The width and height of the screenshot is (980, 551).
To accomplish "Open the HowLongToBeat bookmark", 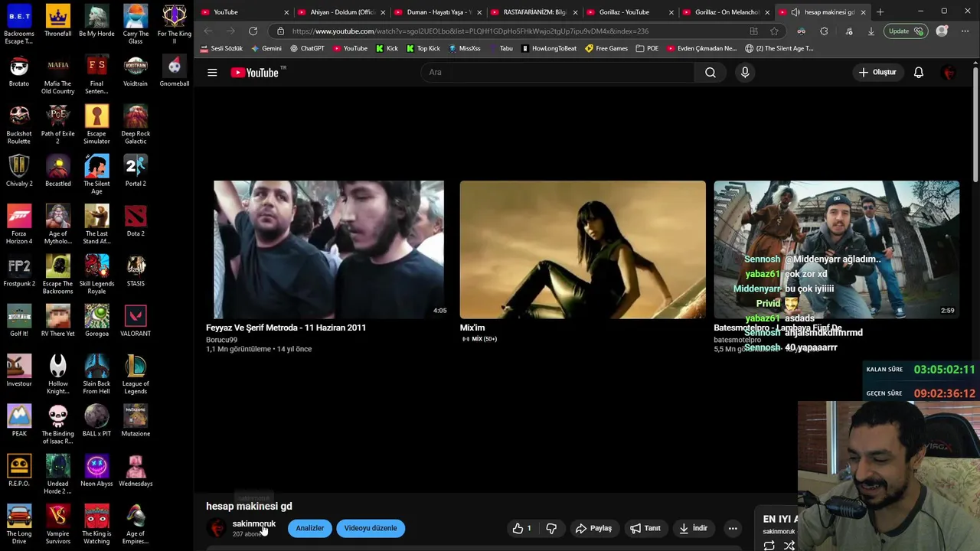I will pos(548,48).
